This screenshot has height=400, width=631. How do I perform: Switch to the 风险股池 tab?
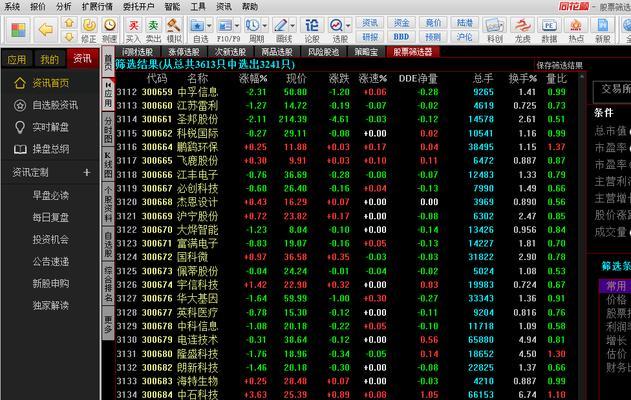[x=323, y=52]
